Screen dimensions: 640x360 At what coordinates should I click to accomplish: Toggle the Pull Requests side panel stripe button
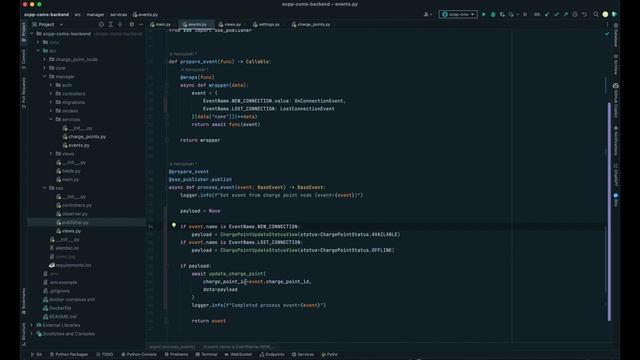[x=24, y=93]
